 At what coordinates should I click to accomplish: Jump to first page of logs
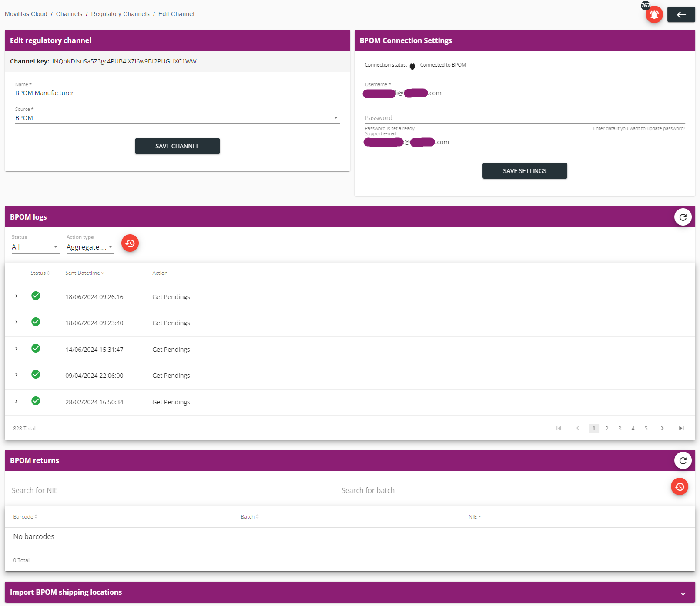coord(559,429)
